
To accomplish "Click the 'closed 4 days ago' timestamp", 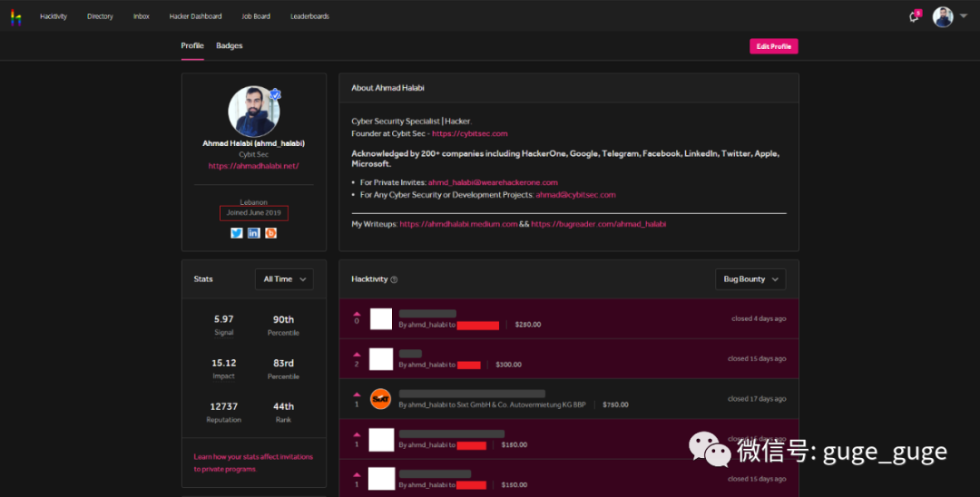I will 759,318.
